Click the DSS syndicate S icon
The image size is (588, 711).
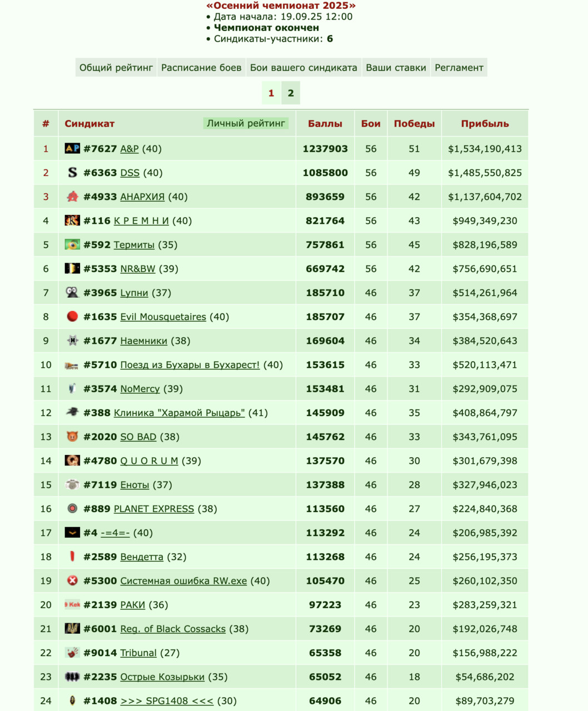coord(72,172)
